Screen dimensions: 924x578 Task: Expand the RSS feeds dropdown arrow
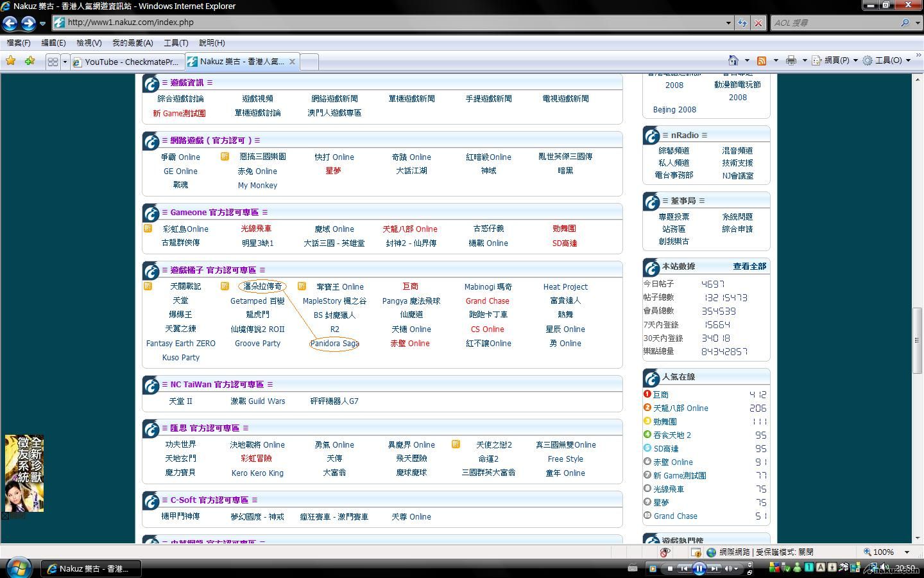776,60
